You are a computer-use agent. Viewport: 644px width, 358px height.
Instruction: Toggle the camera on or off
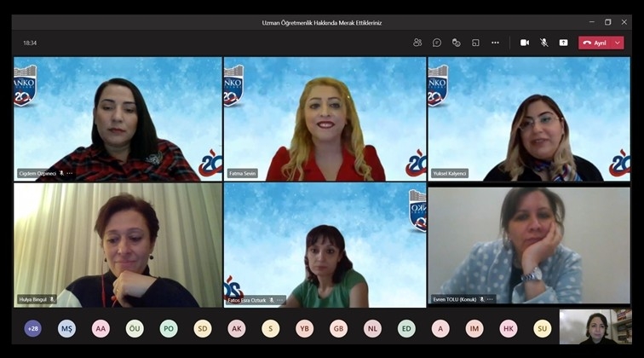tap(525, 43)
